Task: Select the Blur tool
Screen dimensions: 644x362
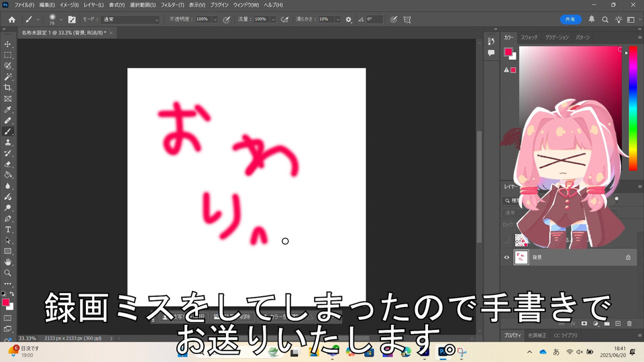Action: pyautogui.click(x=8, y=186)
